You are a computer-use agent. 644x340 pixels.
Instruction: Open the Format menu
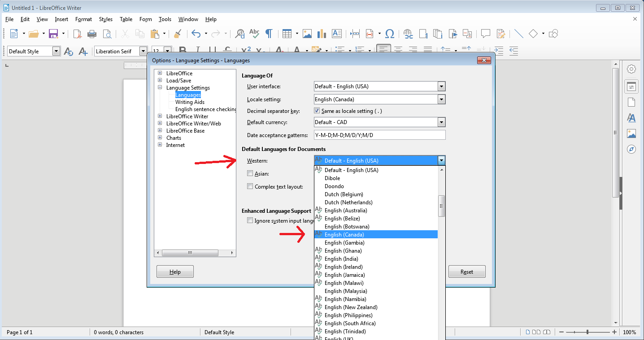[x=83, y=19]
